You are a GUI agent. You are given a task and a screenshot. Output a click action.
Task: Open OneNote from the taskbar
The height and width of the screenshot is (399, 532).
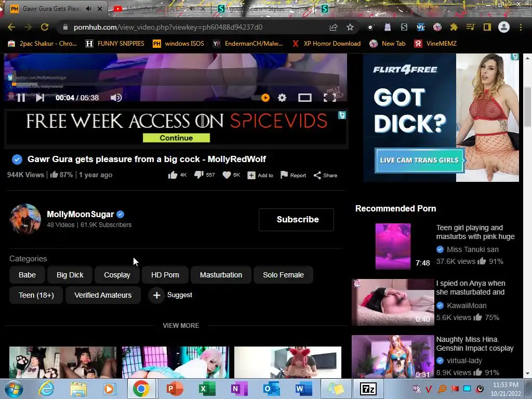coord(239,389)
